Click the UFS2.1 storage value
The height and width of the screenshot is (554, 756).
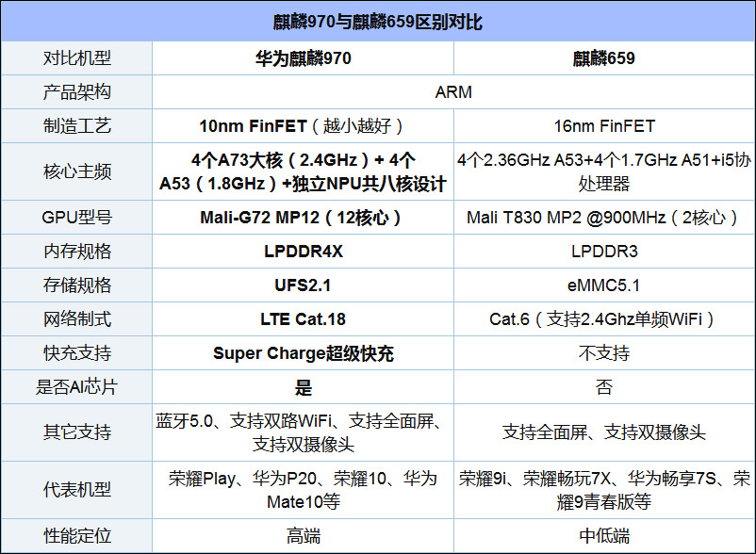tap(302, 285)
